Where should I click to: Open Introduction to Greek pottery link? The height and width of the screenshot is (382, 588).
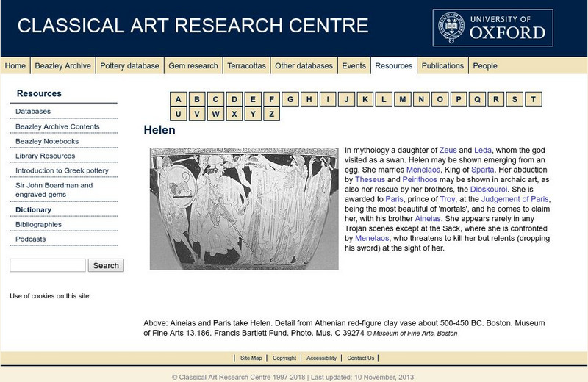[62, 170]
